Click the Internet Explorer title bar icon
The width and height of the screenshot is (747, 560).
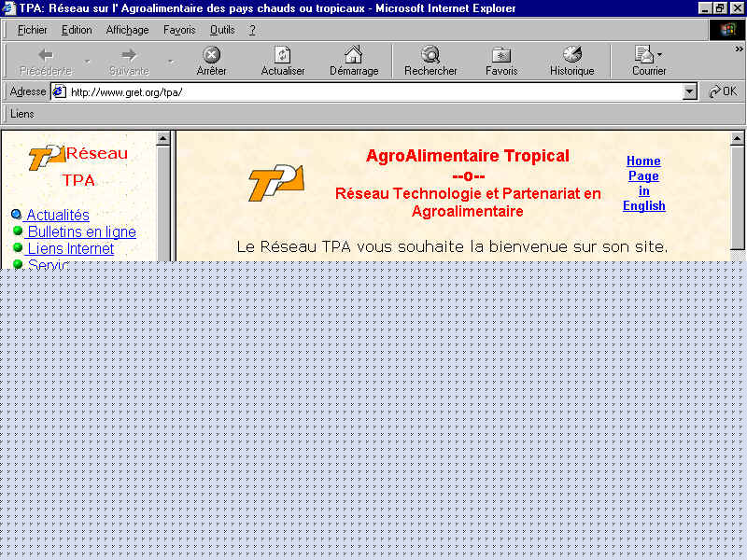click(x=9, y=8)
